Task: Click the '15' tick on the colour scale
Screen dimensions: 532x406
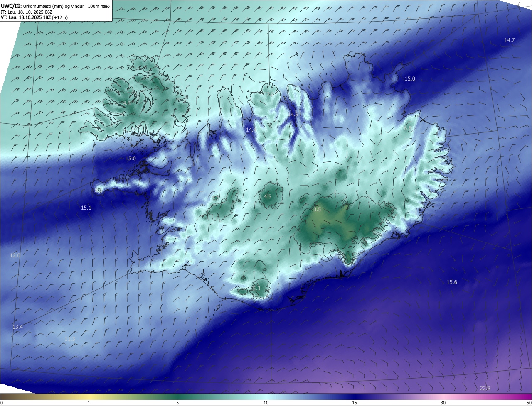Action: (x=355, y=403)
